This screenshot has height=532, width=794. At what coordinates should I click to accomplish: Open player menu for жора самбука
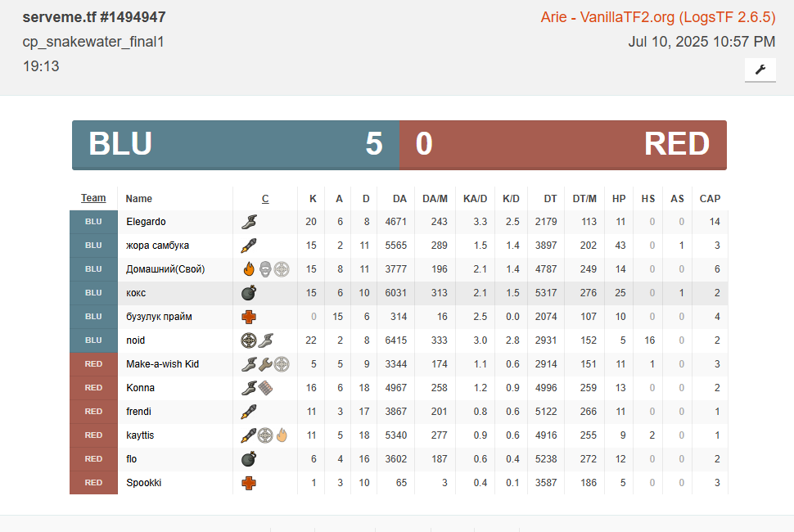click(x=157, y=246)
